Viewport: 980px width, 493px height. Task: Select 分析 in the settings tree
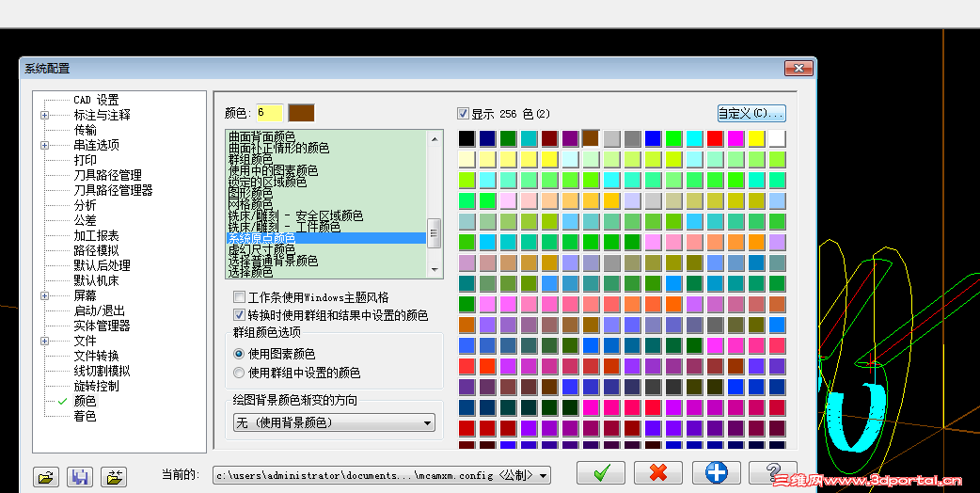[85, 205]
